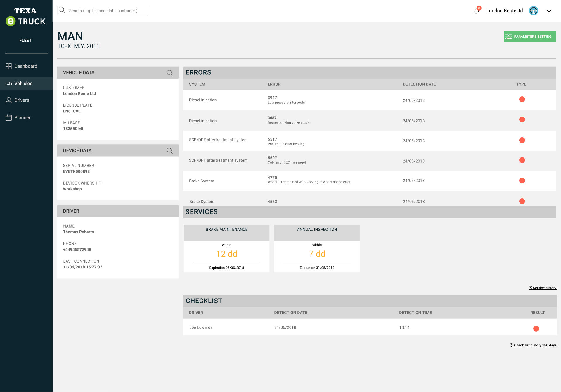561x392 pixels.
Task: Click device ownership value Workshop
Action: tap(72, 189)
